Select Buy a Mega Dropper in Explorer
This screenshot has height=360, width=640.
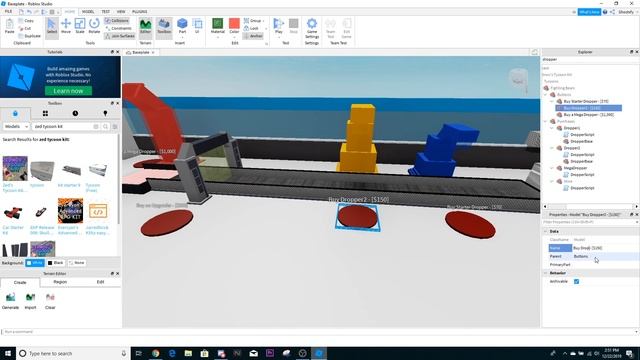(x=589, y=115)
